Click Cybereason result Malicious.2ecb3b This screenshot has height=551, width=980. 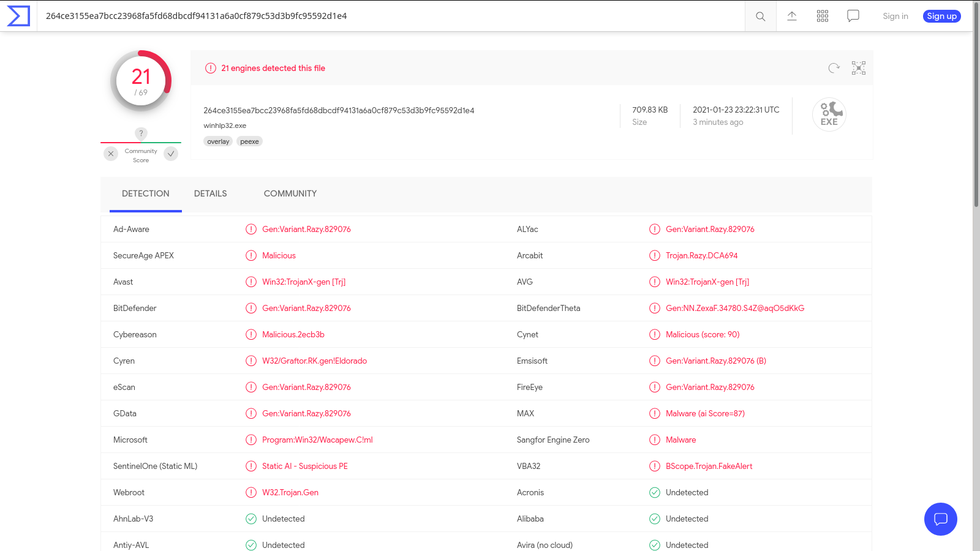[x=293, y=334]
